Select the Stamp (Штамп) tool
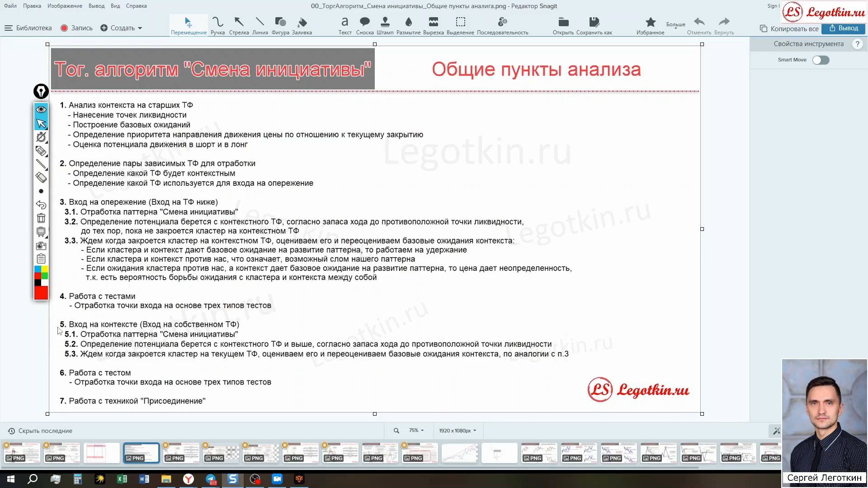868x488 pixels. click(385, 25)
